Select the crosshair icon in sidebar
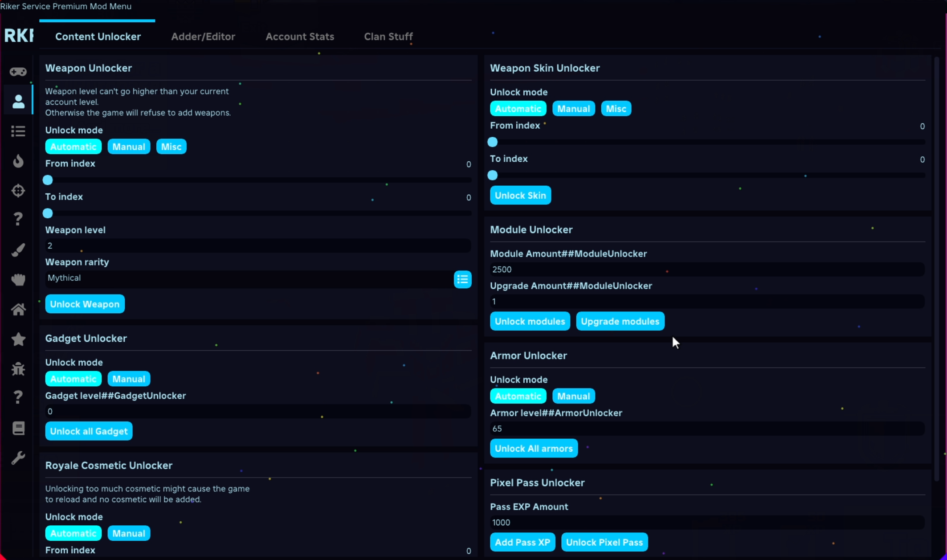947x560 pixels. coord(18,191)
